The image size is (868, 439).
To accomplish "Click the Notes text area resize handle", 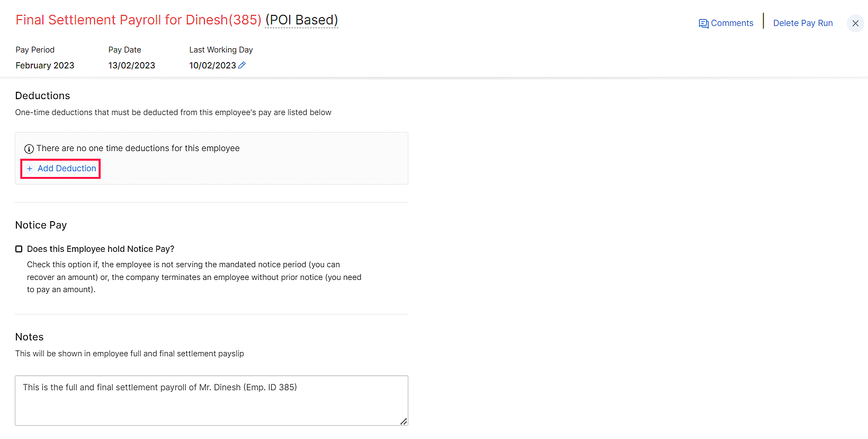I will [404, 422].
